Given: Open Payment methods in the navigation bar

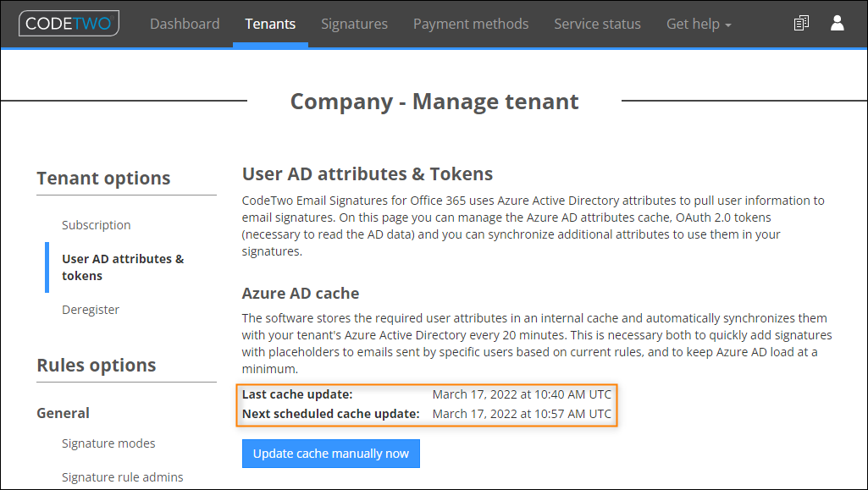Looking at the screenshot, I should point(471,24).
